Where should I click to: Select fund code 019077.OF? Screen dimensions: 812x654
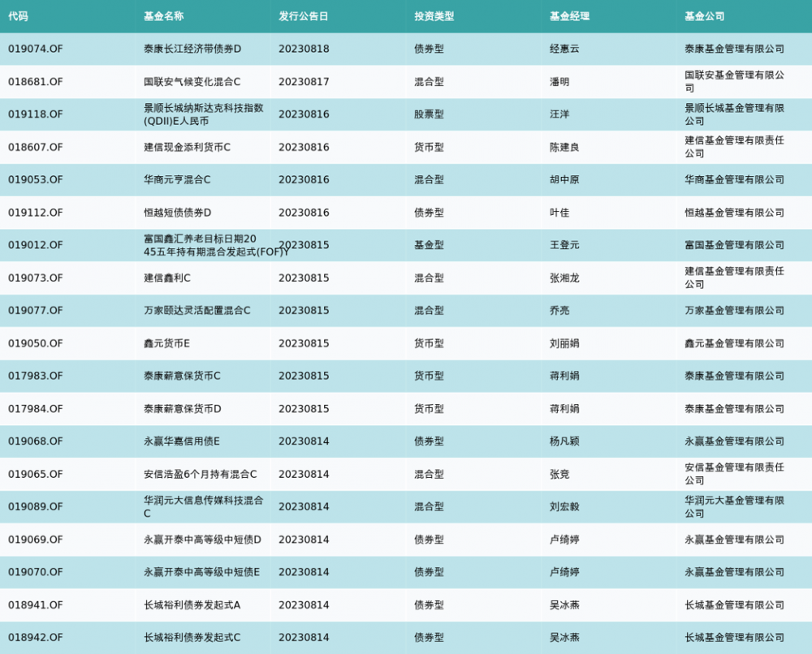click(35, 311)
